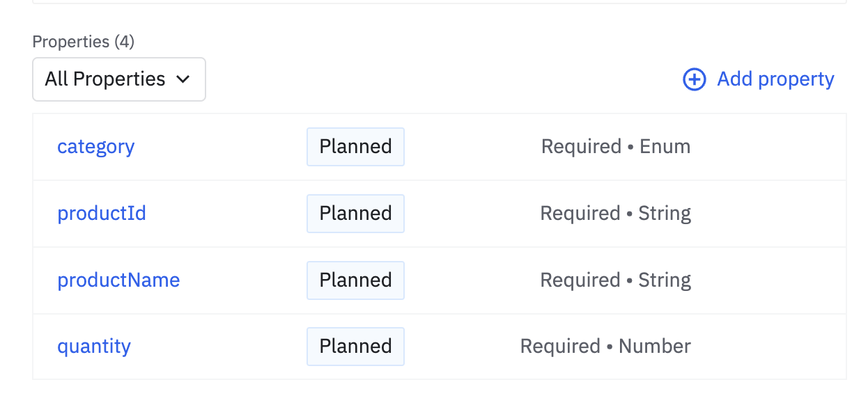Select the Planned badge next to productName

pyautogui.click(x=355, y=280)
